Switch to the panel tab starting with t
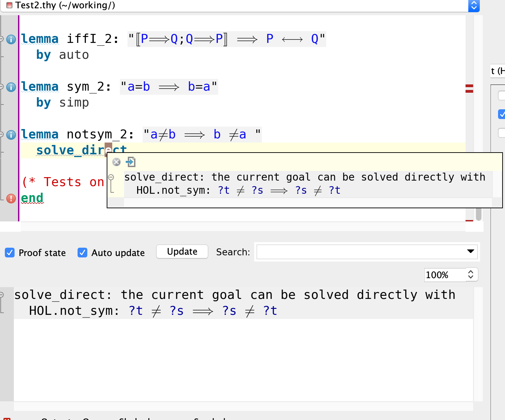Image resolution: width=505 pixels, height=420 pixels. (x=497, y=71)
